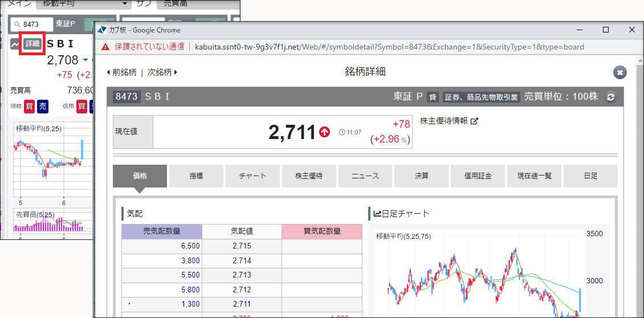Click the sell quantity 5,500 cell
Viewport: 644px width, 318px height.
162,275
